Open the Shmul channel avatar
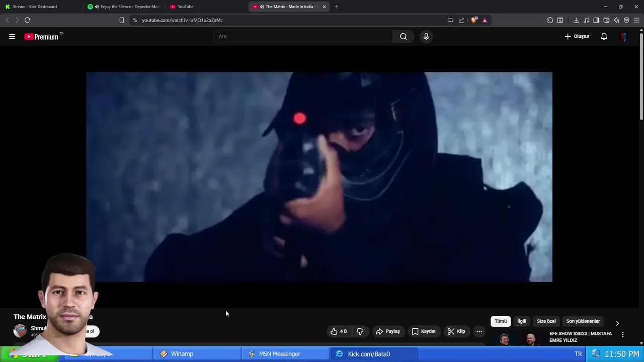The height and width of the screenshot is (362, 644). pos(20,331)
